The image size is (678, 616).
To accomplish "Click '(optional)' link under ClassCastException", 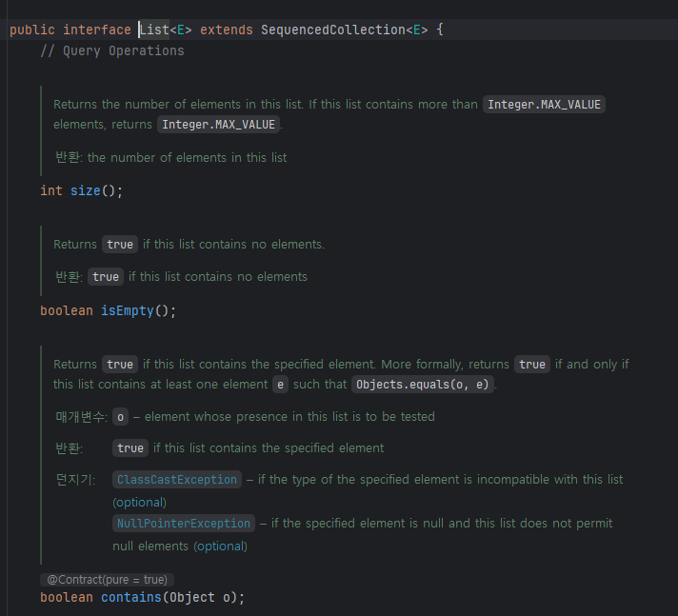I will [x=139, y=503].
